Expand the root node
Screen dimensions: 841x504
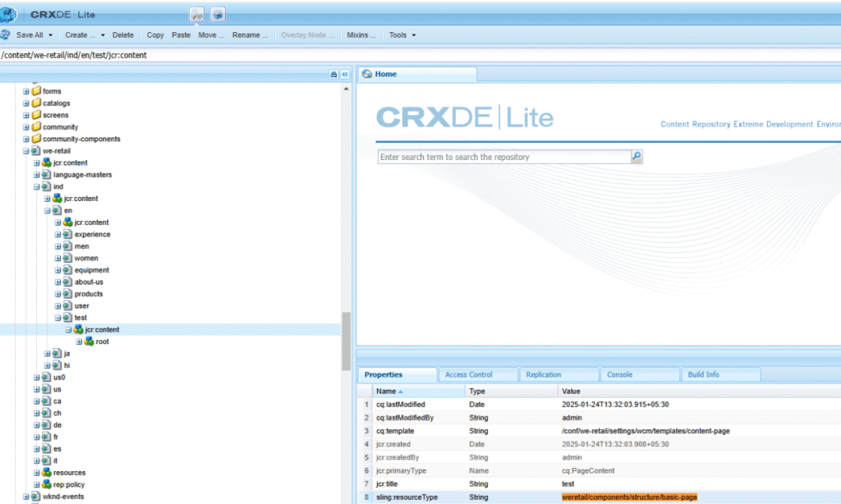79,342
